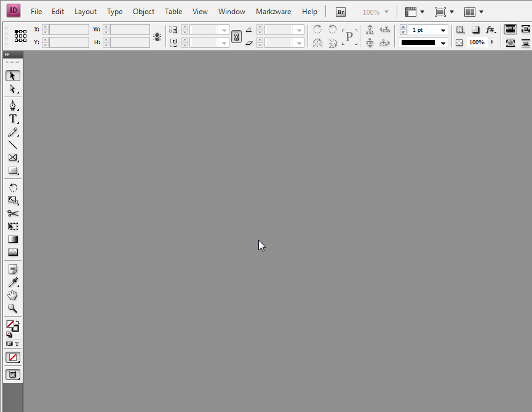This screenshot has width=532, height=412.
Task: Toggle formatting affects text T button
Action: (17, 344)
